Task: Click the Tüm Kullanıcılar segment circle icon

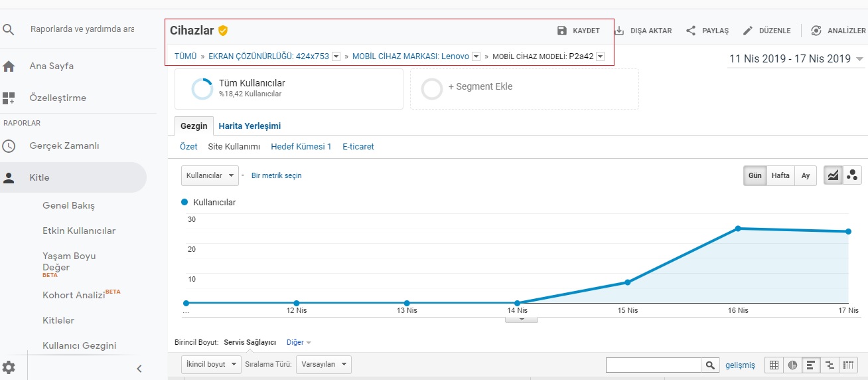Action: click(x=202, y=89)
